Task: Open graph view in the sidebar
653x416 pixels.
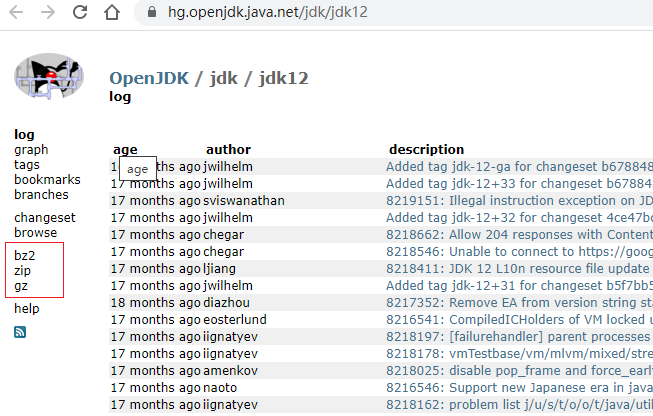Action: coord(31,150)
